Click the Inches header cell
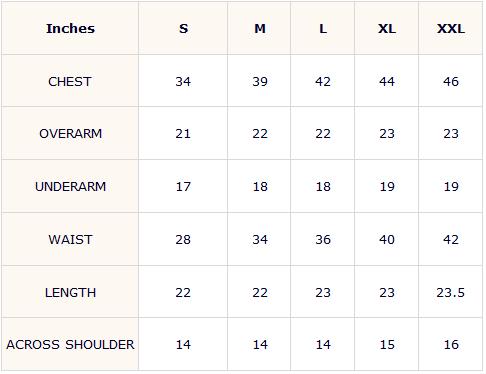Image resolution: width=486 pixels, height=374 pixels. [x=70, y=29]
